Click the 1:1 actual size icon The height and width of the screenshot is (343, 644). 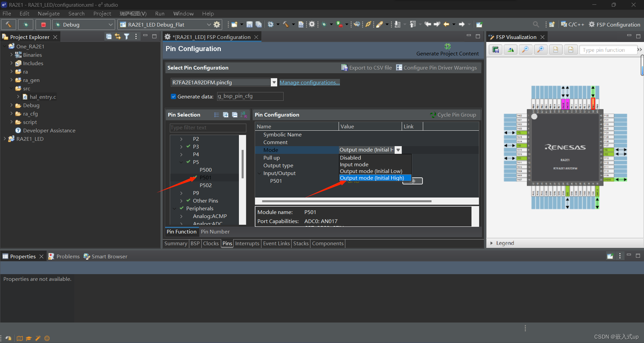coord(556,50)
